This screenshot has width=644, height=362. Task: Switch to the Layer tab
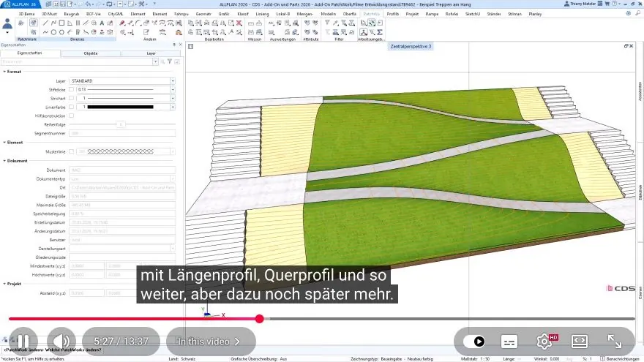pos(151,53)
